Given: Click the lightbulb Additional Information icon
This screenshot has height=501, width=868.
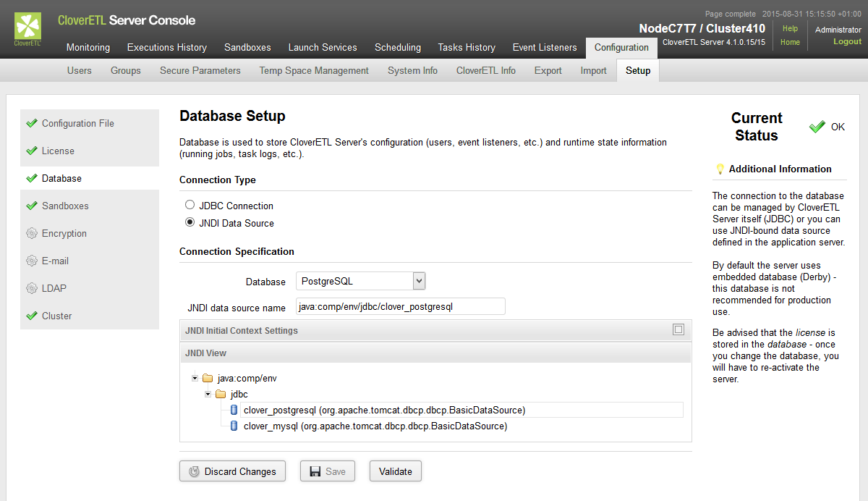Looking at the screenshot, I should [720, 169].
